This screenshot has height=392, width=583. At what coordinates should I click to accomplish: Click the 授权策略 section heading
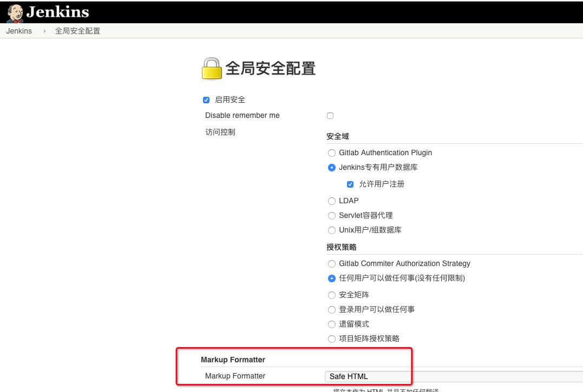tap(342, 247)
